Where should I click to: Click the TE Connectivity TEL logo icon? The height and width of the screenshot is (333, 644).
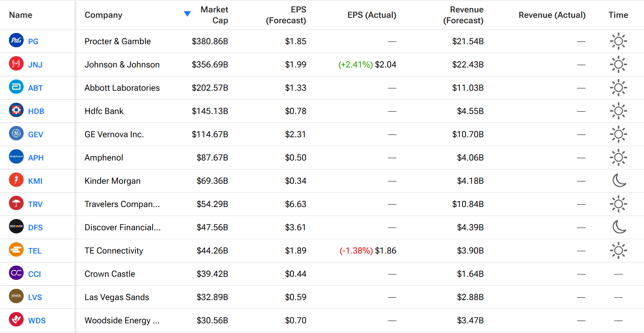[16, 250]
